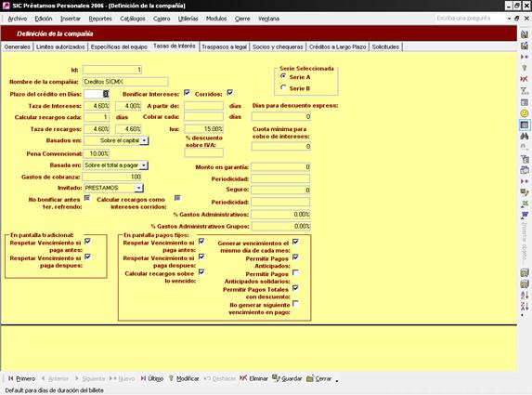This screenshot has height=395, width=532.
Task: Click the filter funnel icon in sidebar
Action: [x=525, y=91]
